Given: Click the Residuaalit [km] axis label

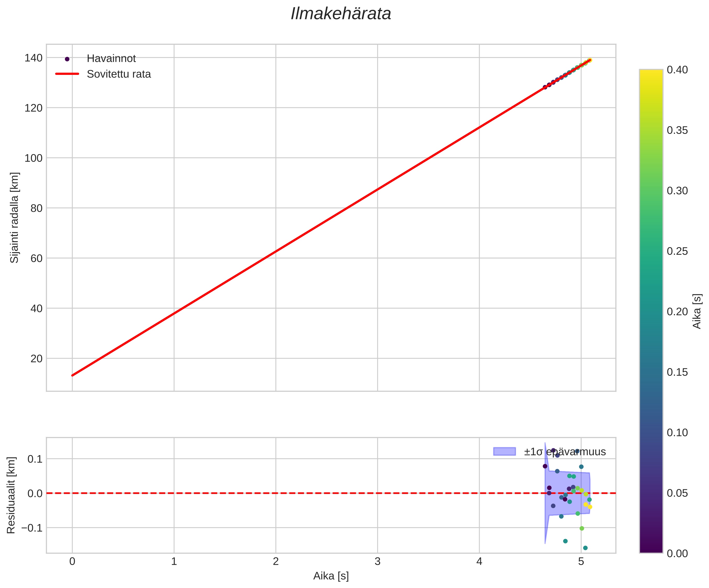Looking at the screenshot, I should tap(11, 495).
